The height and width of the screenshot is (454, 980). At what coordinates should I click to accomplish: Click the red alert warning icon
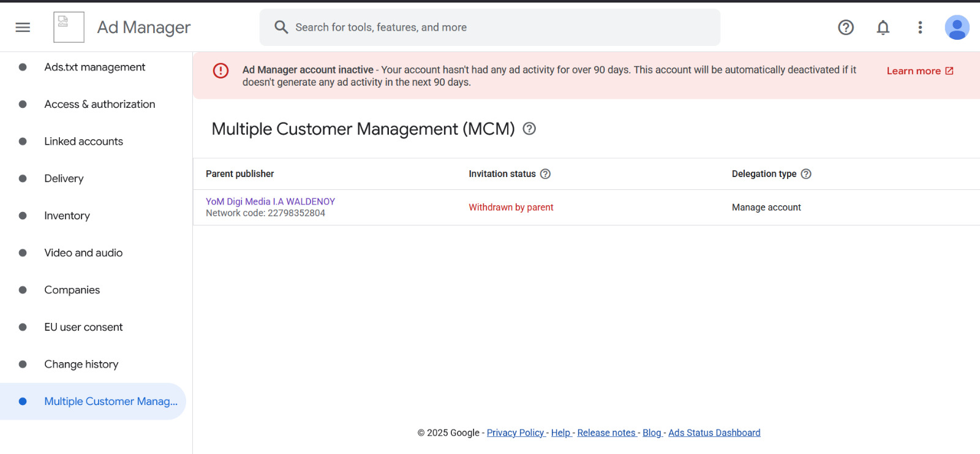221,70
